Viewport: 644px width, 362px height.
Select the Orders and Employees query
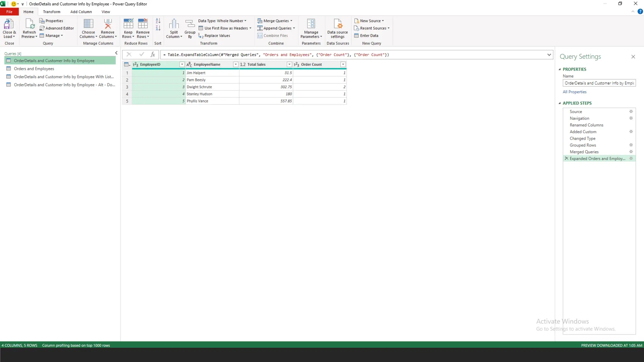click(34, 69)
